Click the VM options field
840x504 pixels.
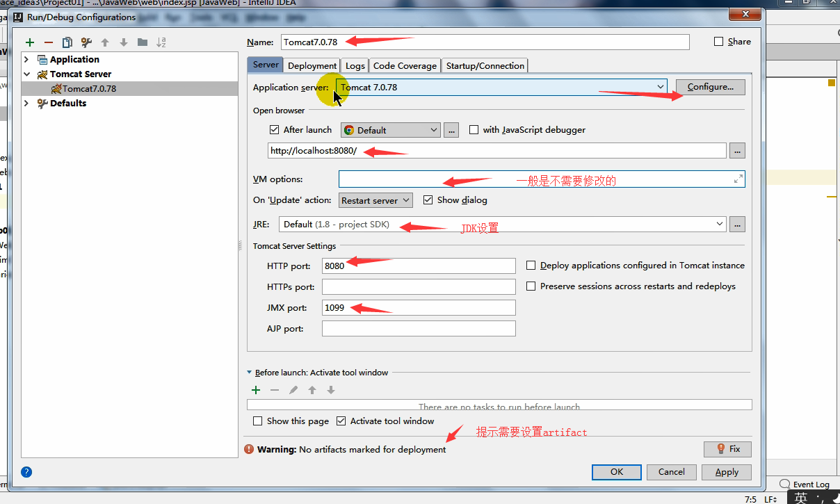pyautogui.click(x=542, y=179)
